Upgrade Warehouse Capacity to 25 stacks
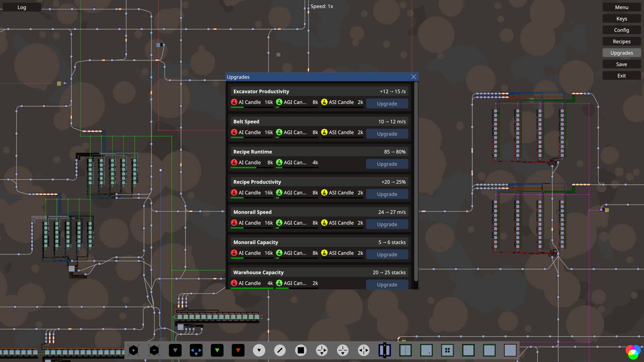 tap(387, 284)
